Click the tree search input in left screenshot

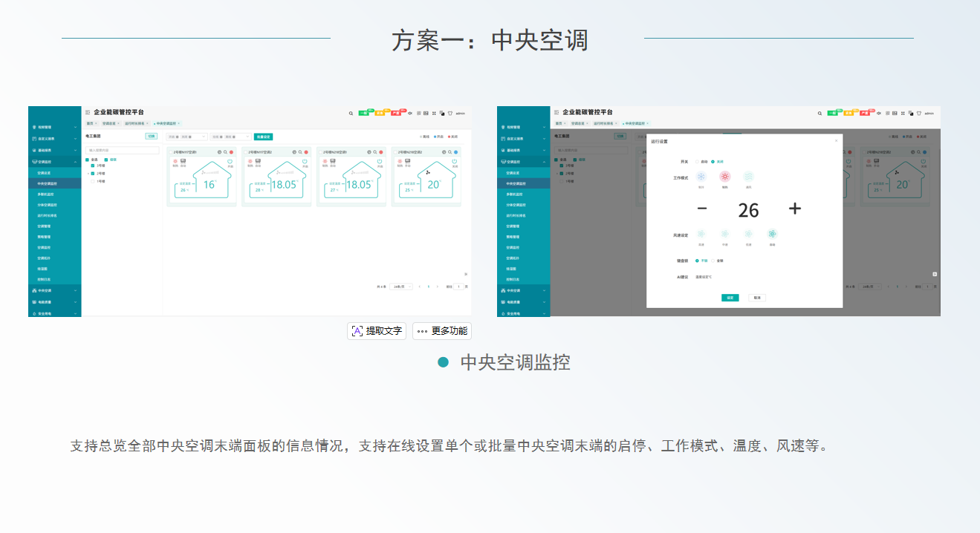[122, 150]
